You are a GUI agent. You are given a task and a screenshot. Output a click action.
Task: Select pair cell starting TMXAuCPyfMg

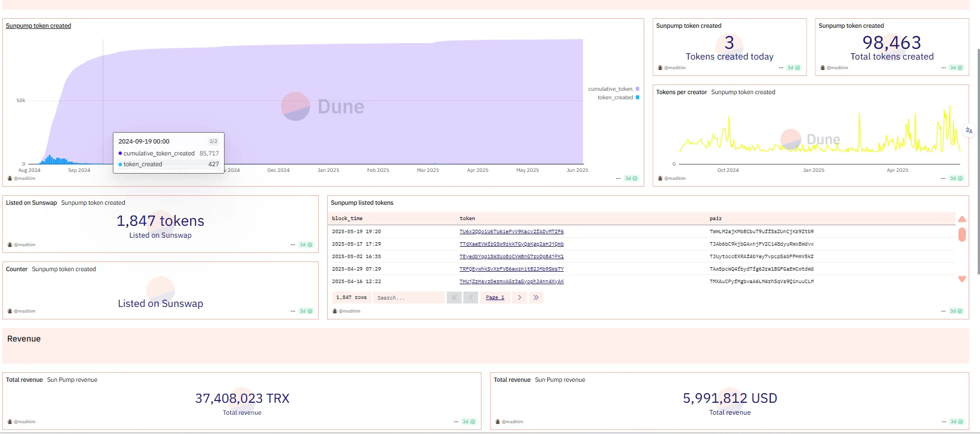pos(762,281)
